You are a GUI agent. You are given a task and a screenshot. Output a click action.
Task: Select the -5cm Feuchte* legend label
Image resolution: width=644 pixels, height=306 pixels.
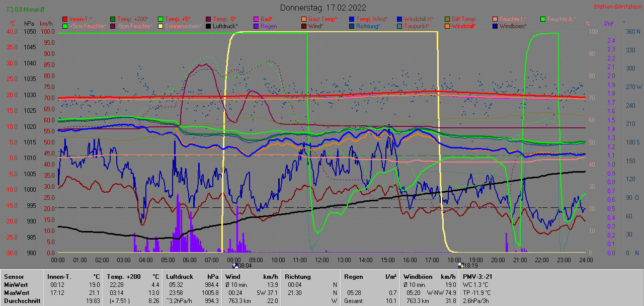[x=135, y=26]
